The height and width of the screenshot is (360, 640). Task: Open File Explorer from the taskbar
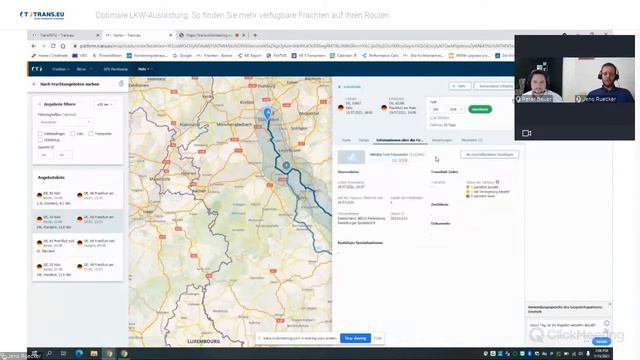(94, 353)
